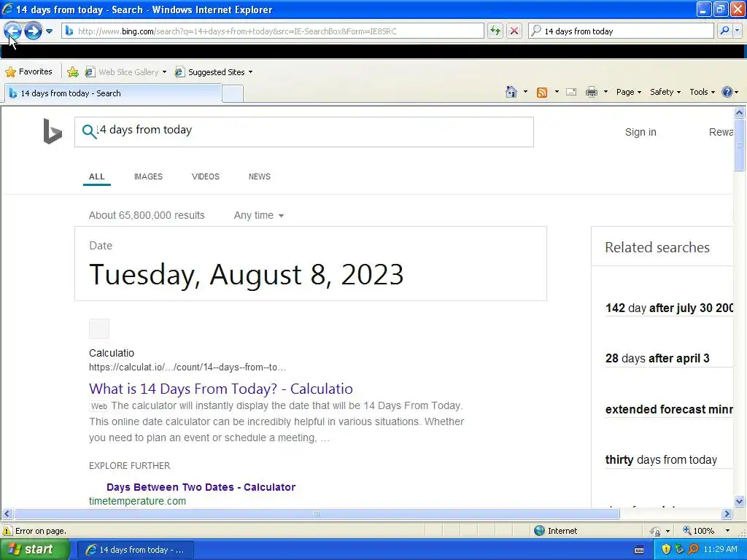Click the horizontal scrollbar left arrow
Screen dimensions: 747x560
pos(7,514)
